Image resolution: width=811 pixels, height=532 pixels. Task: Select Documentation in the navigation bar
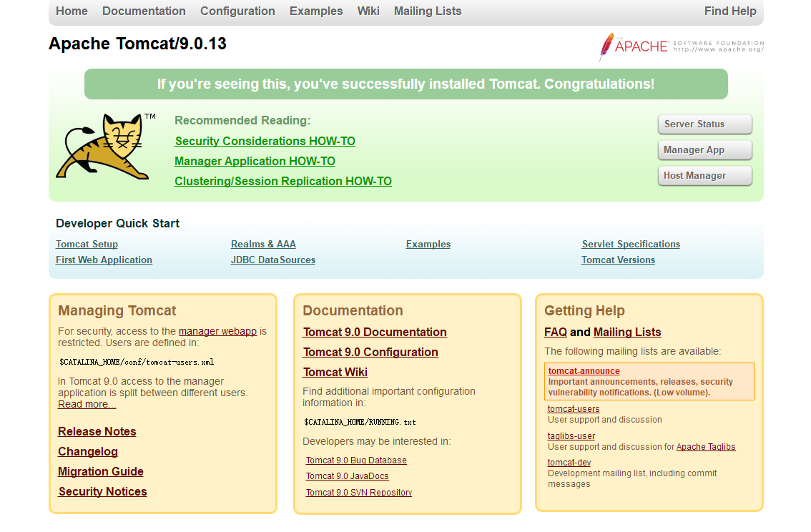(144, 11)
